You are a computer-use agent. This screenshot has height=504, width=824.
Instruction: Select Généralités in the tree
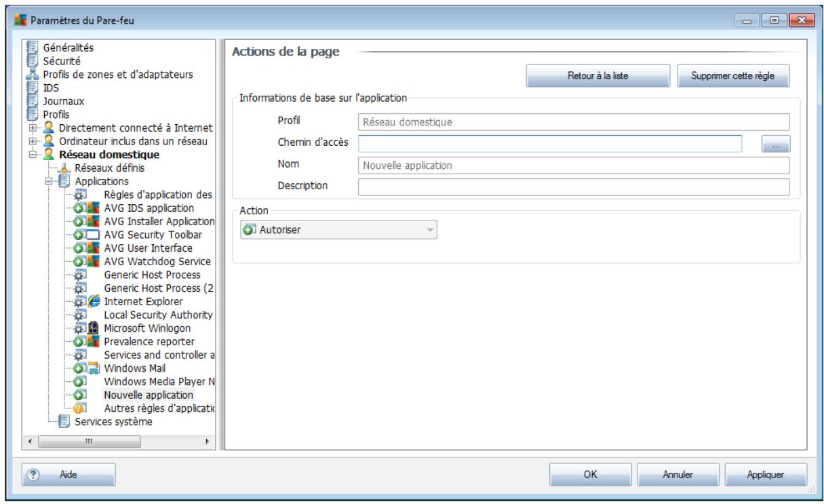tap(68, 48)
